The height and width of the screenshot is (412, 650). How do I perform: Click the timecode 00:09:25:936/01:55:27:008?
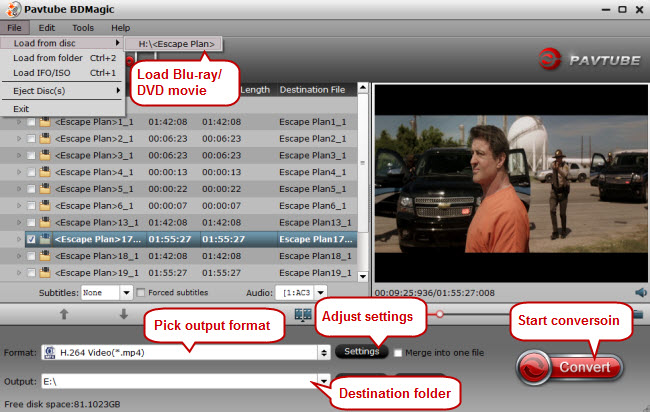tap(434, 293)
